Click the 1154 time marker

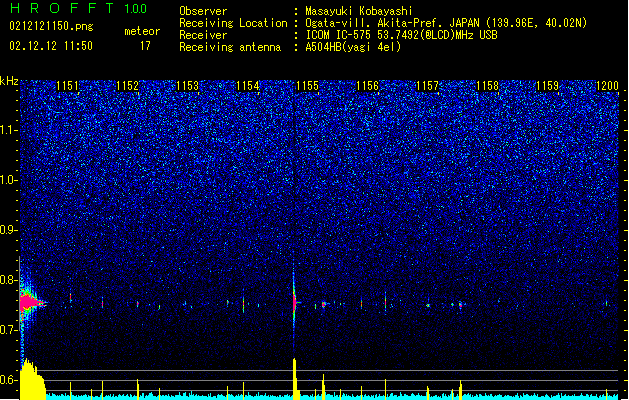(x=248, y=86)
